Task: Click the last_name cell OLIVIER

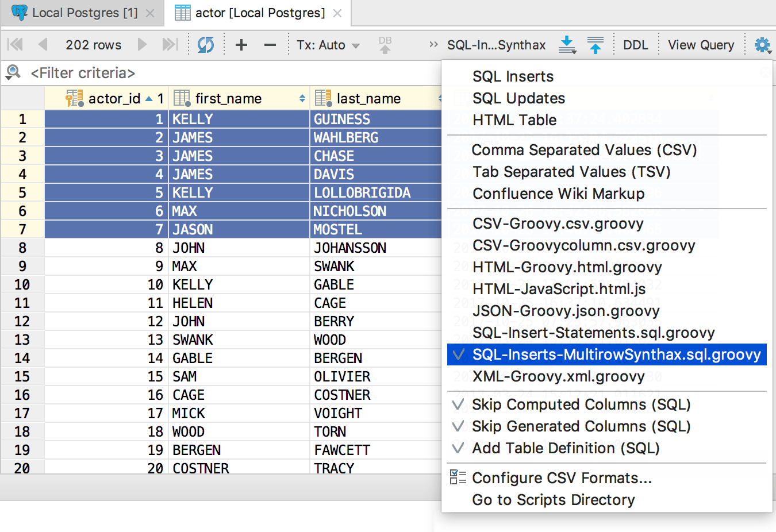Action: coord(375,376)
